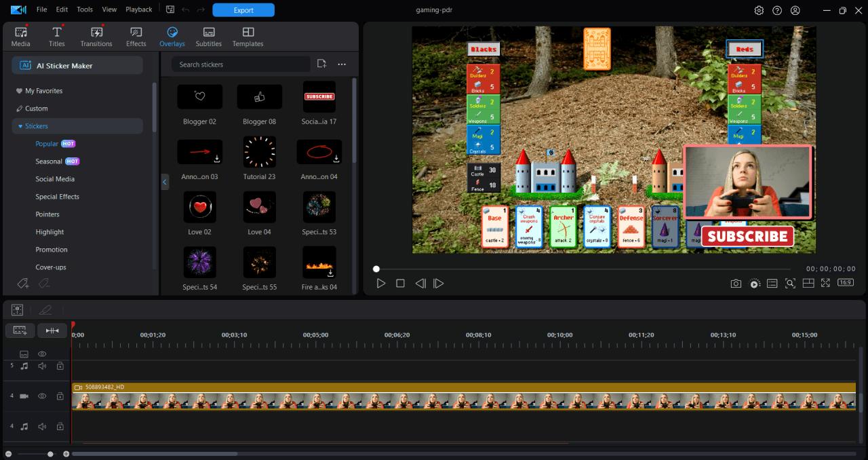Click the fit-timeline split arrows button
868x460 pixels.
coord(52,330)
